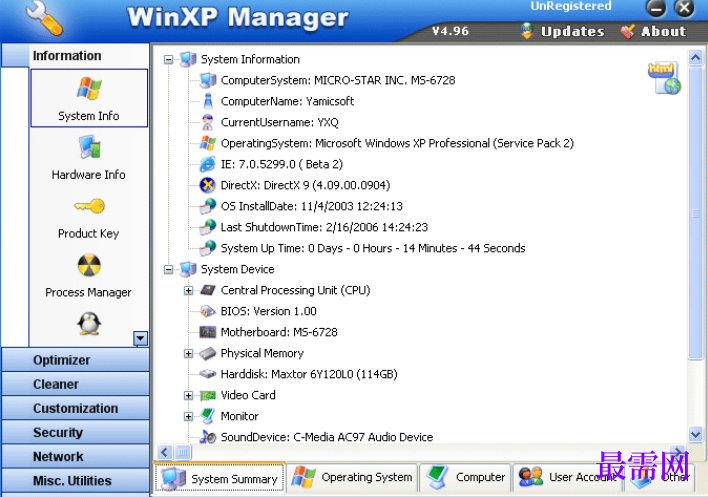The height and width of the screenshot is (497, 708).
Task: Open the Misc. Utilities category
Action: coord(75,481)
